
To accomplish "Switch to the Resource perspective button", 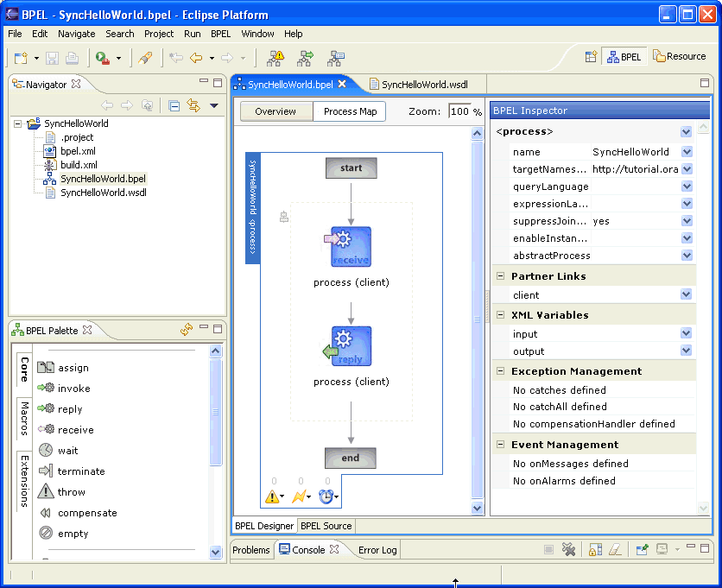I will pyautogui.click(x=680, y=57).
